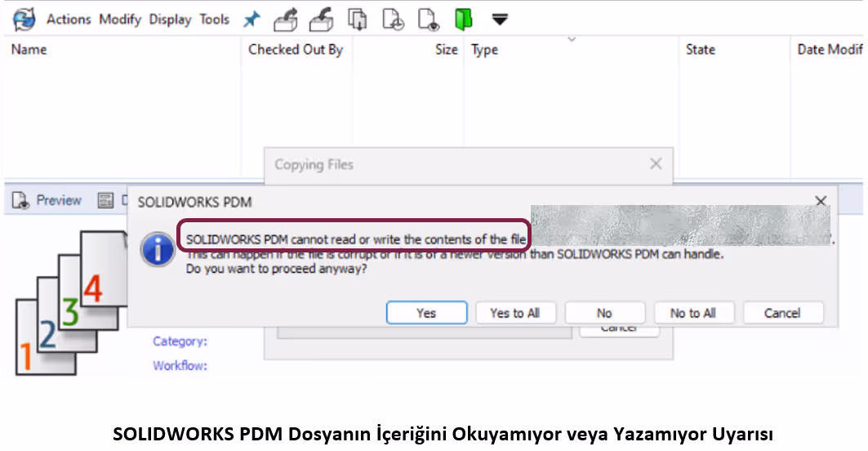
Task: Sort by the Type column header
Action: [484, 51]
